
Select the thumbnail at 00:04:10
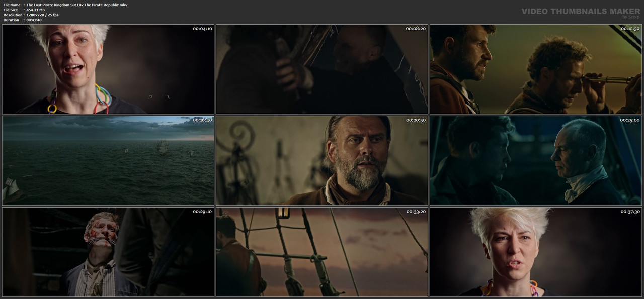pyautogui.click(x=108, y=69)
